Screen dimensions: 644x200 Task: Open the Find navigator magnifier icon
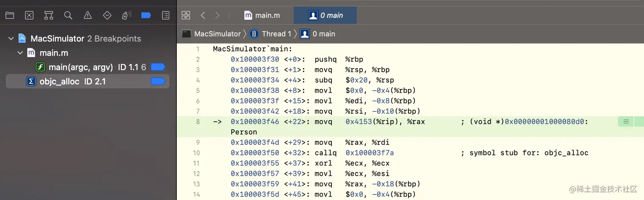[68, 15]
